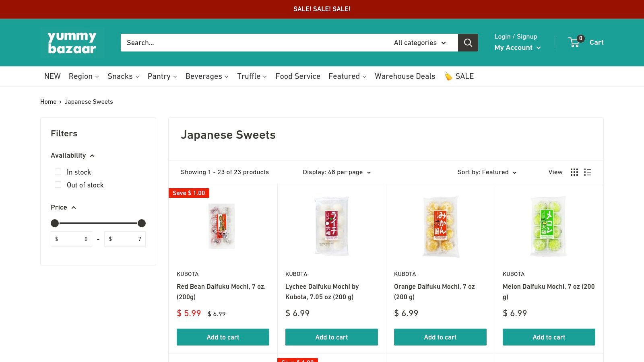Open Sort by Featured dropdown
This screenshot has width=644, height=362.
coord(487,172)
